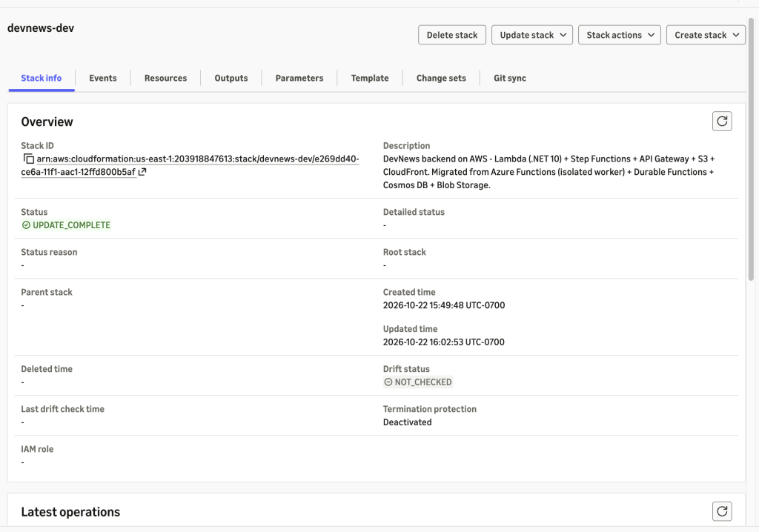
Task: Click the Last drift check time label
Action: pyautogui.click(x=62, y=409)
